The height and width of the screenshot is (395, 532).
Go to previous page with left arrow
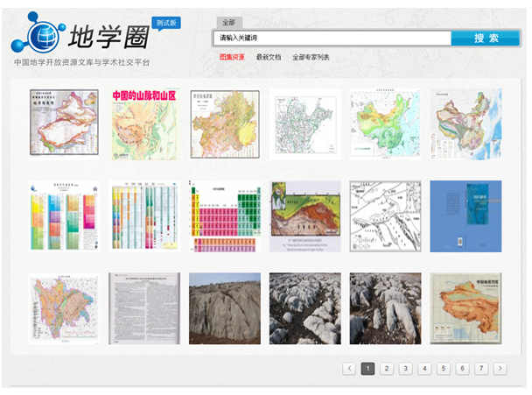(x=349, y=369)
